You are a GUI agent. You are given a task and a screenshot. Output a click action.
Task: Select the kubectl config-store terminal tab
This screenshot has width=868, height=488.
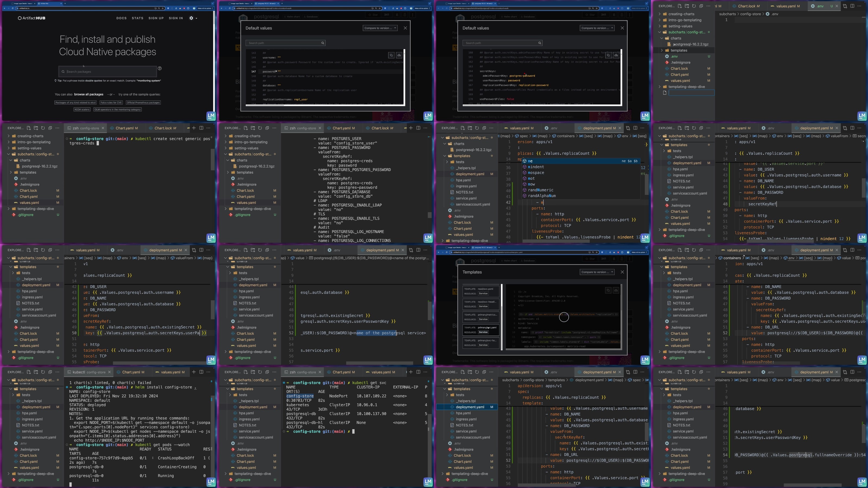[x=89, y=372]
